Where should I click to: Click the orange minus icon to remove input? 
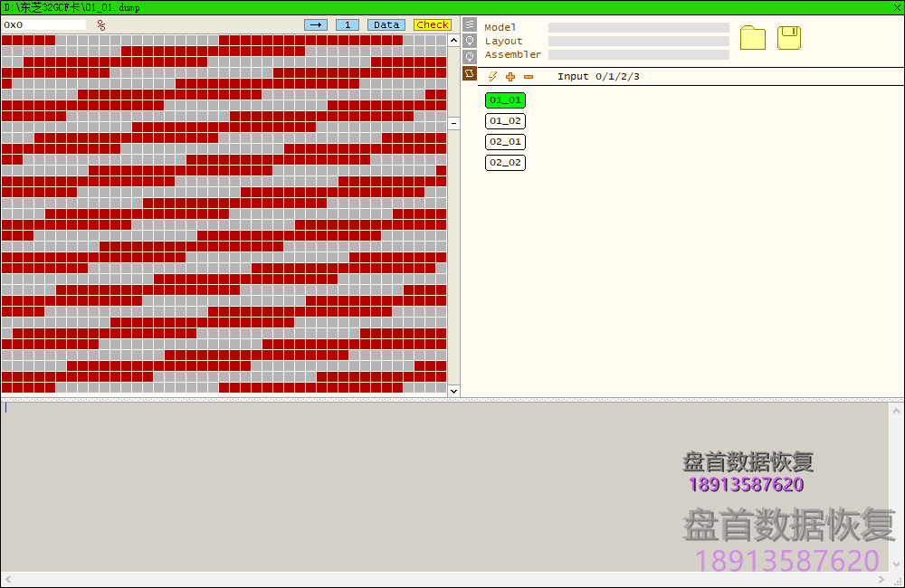pyautogui.click(x=529, y=77)
